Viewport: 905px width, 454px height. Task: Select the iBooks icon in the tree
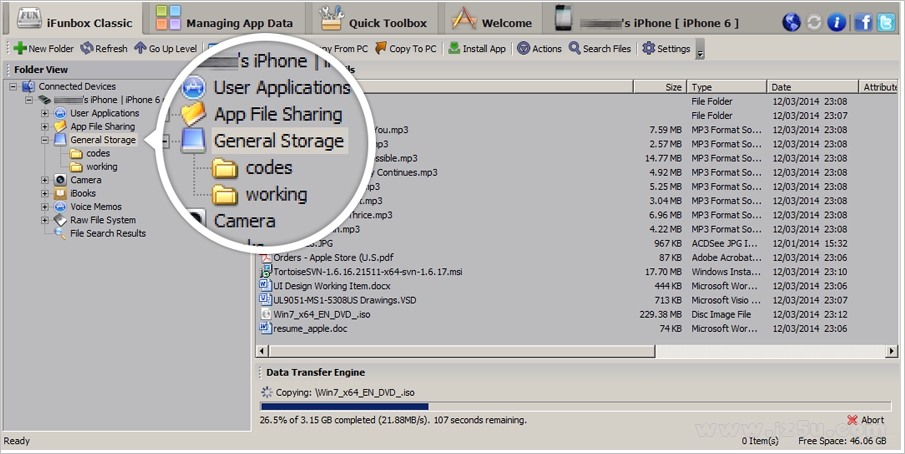(60, 193)
